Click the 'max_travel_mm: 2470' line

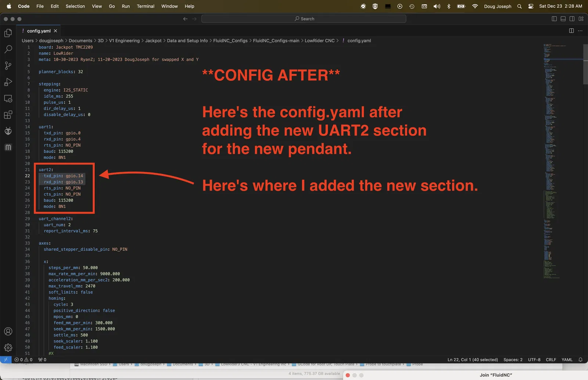pyautogui.click(x=72, y=286)
